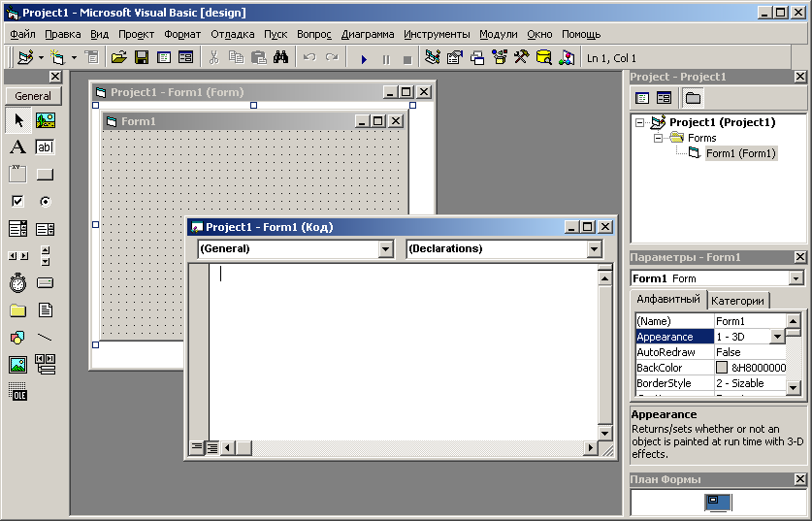This screenshot has width=812, height=521.
Task: Select the ListBox control tool
Action: pos(46,228)
